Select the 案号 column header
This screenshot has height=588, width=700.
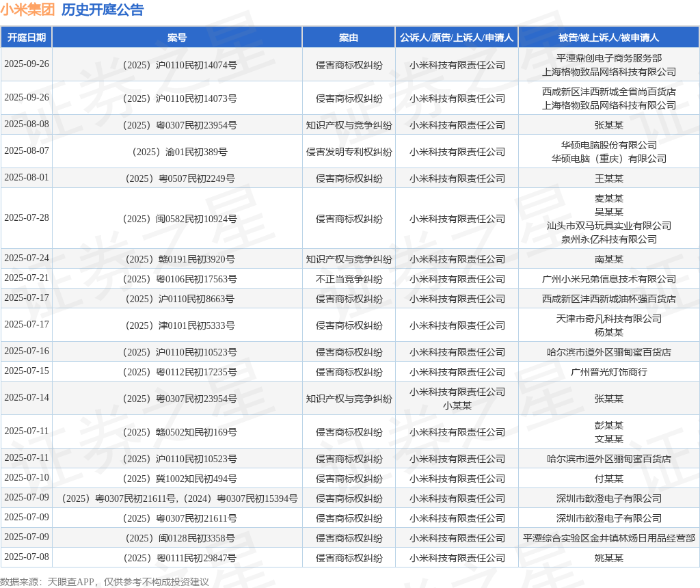[177, 38]
